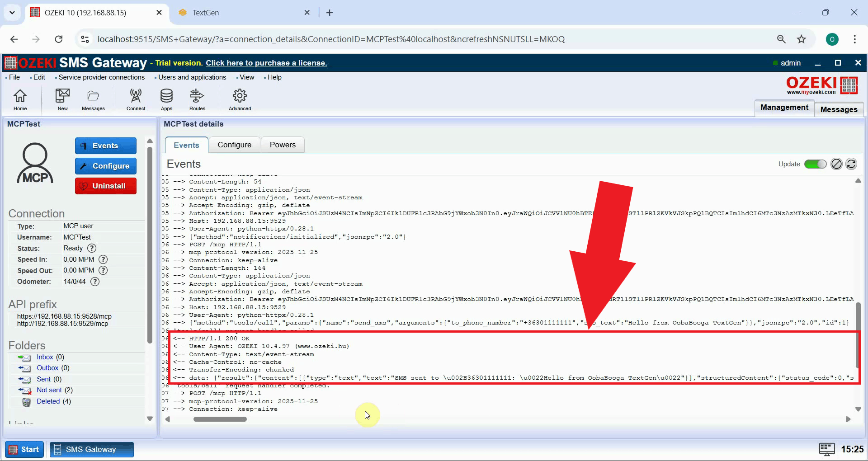Close the OZEKI 10 browser tab
This screenshot has height=461, width=868.
coord(159,13)
